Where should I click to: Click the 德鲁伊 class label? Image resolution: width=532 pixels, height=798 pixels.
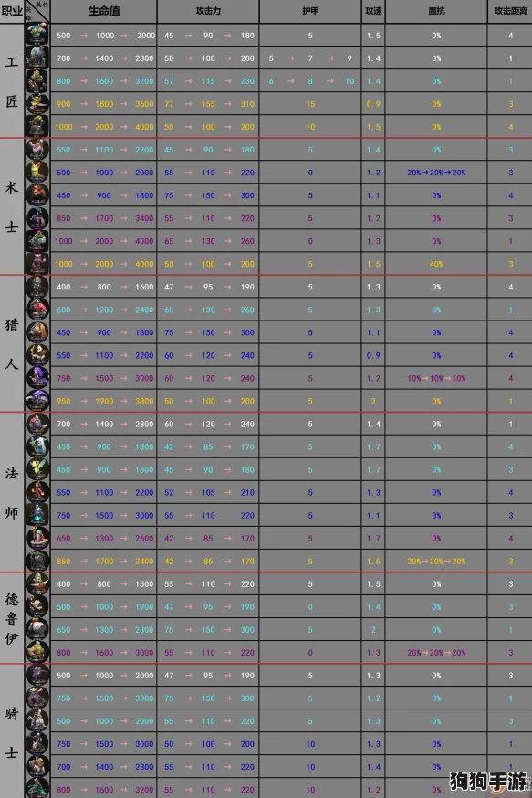point(12,618)
